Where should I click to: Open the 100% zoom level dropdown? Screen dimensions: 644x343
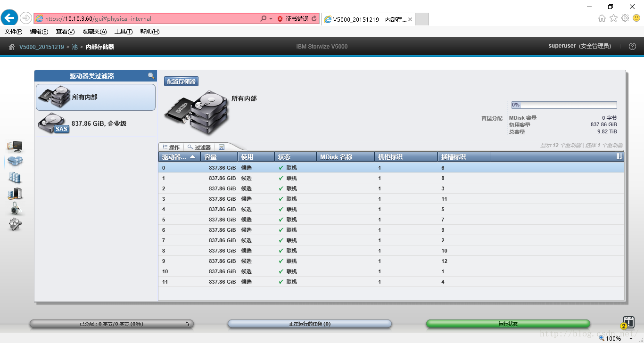coord(631,338)
